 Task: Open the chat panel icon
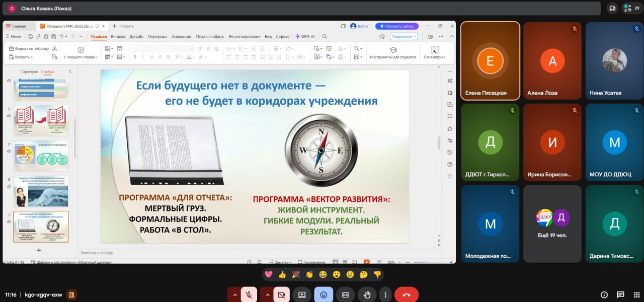[x=620, y=295]
